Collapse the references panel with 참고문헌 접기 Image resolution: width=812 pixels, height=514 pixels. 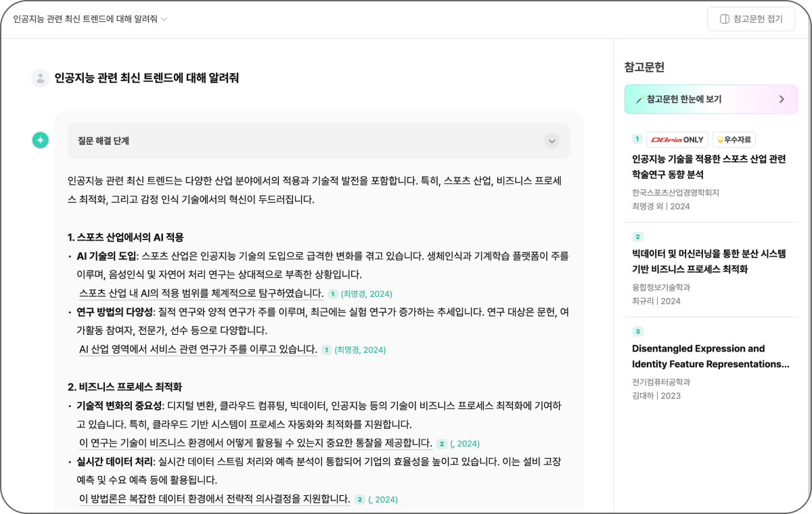coord(750,19)
